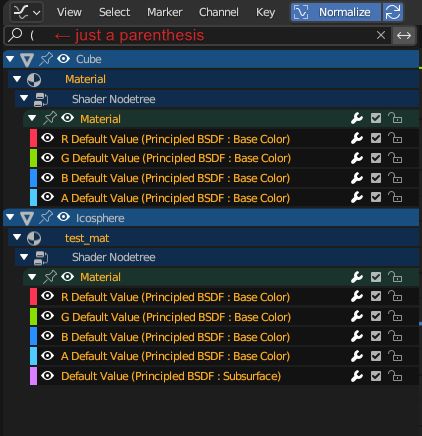Toggle visibility of Cube's Material action group

point(68,118)
